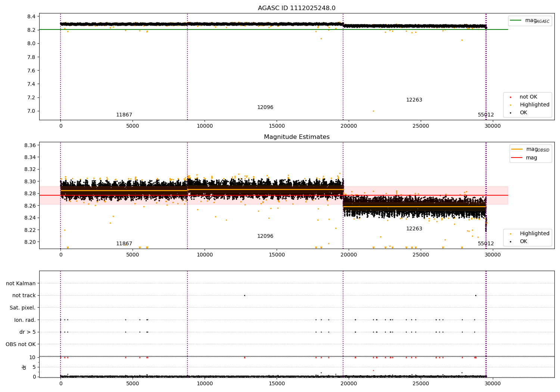The height and width of the screenshot is (392, 560).
Task: Click the '8.24' y-axis tick label
Action: (30, 218)
